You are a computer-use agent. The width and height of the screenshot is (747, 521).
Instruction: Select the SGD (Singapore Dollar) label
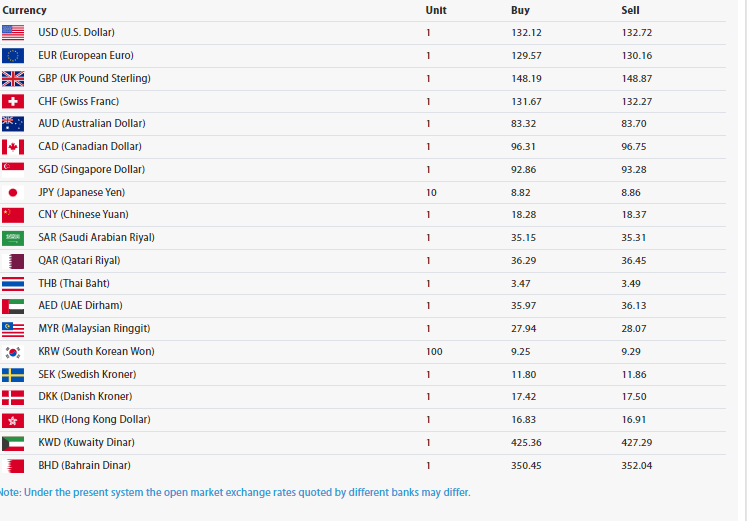tap(91, 170)
